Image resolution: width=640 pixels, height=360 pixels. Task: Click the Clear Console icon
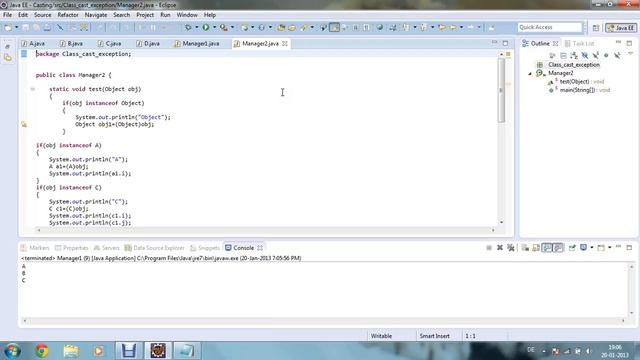[525, 248]
